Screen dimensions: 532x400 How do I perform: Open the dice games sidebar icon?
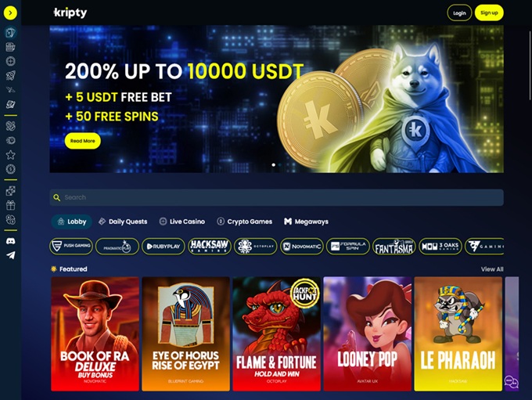(x=10, y=191)
